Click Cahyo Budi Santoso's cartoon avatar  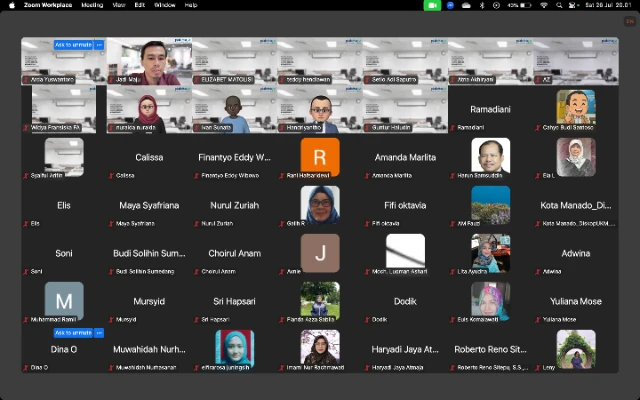pos(576,108)
